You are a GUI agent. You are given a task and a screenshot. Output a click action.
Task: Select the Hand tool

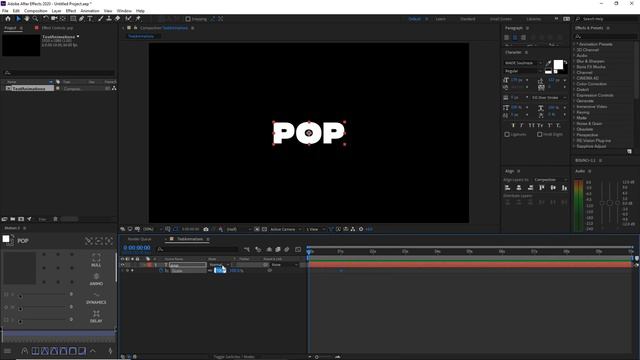[x=27, y=19]
